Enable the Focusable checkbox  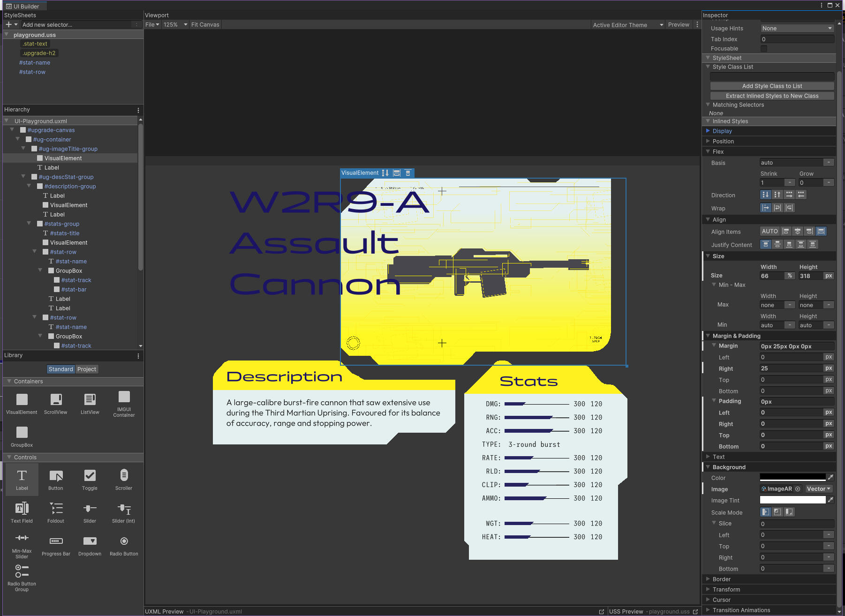click(764, 49)
